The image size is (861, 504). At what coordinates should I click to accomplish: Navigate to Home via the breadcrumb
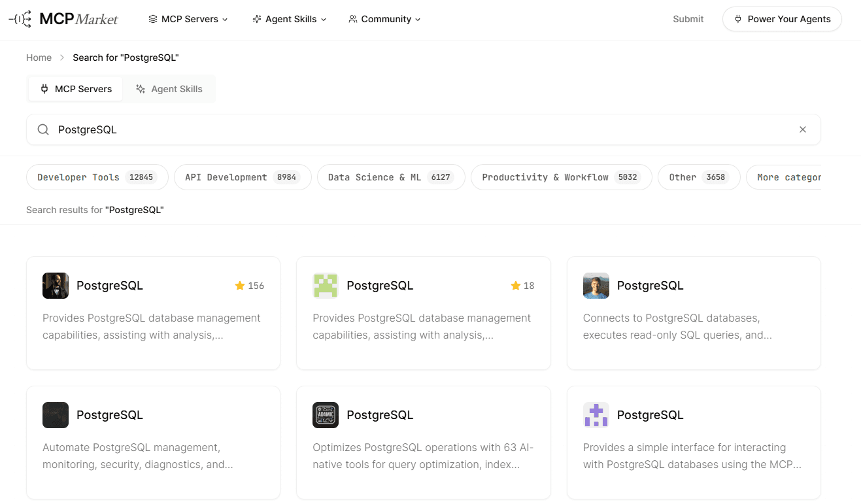pos(39,58)
